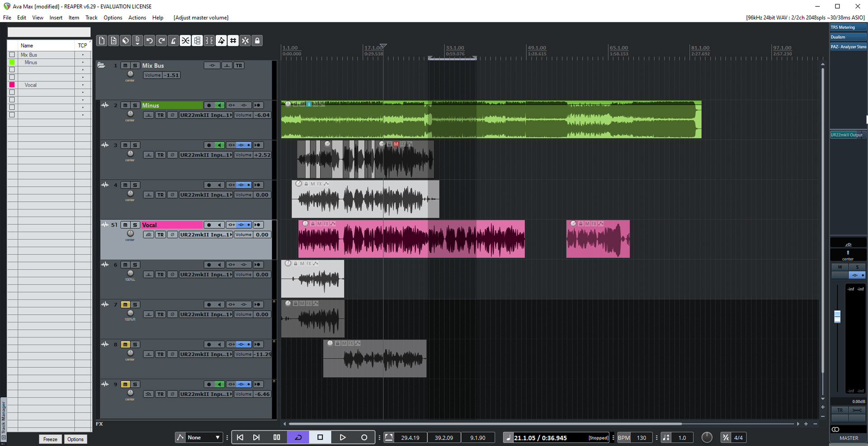Toggle Vocal row checkbox in Track Manager

pos(12,85)
